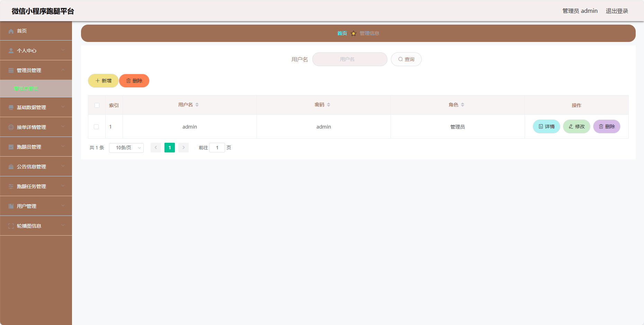Screen dimensions: 644x325
Task: Select page 1 in the pagination
Action: pos(170,148)
